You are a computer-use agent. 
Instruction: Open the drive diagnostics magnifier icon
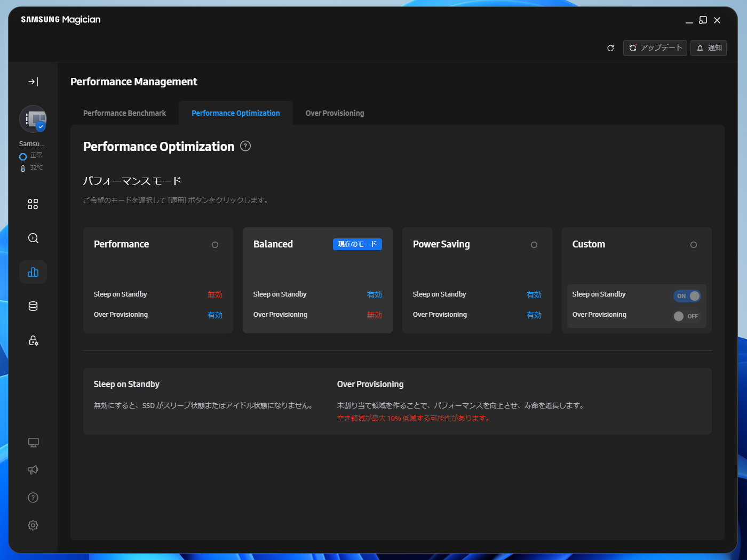click(33, 238)
